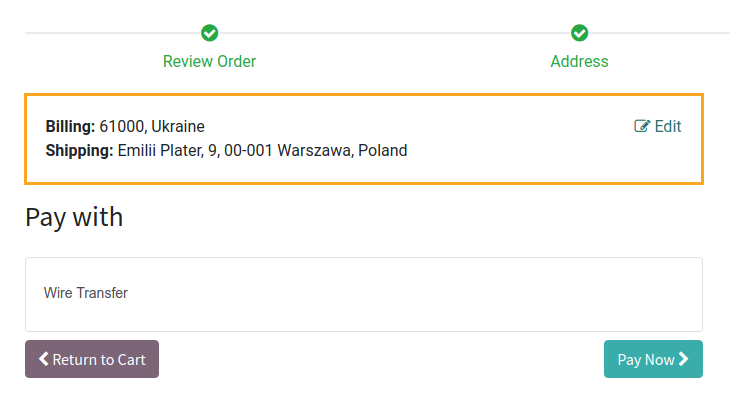Screen dimensions: 730x404
Task: Edit the billing and shipping addresses
Action: [658, 126]
